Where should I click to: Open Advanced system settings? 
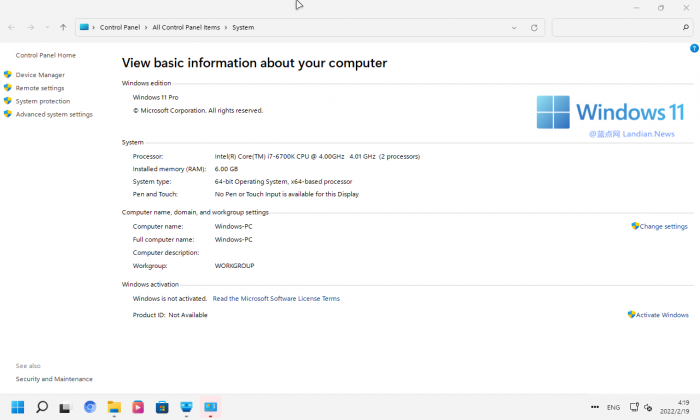click(54, 114)
